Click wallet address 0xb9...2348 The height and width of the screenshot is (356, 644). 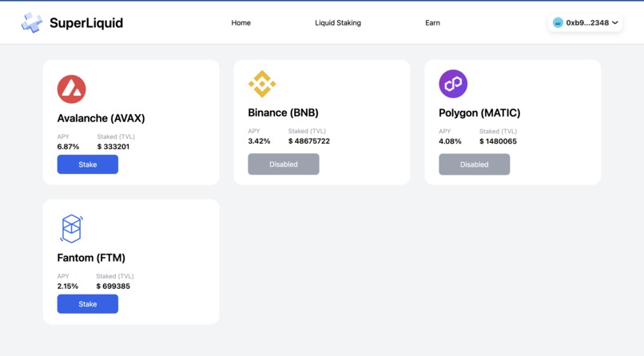click(587, 23)
